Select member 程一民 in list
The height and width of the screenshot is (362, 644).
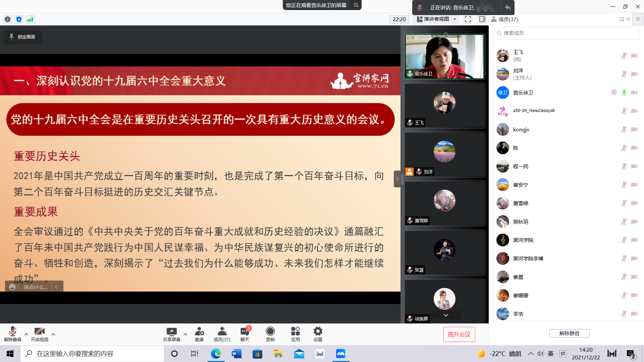coord(566,166)
